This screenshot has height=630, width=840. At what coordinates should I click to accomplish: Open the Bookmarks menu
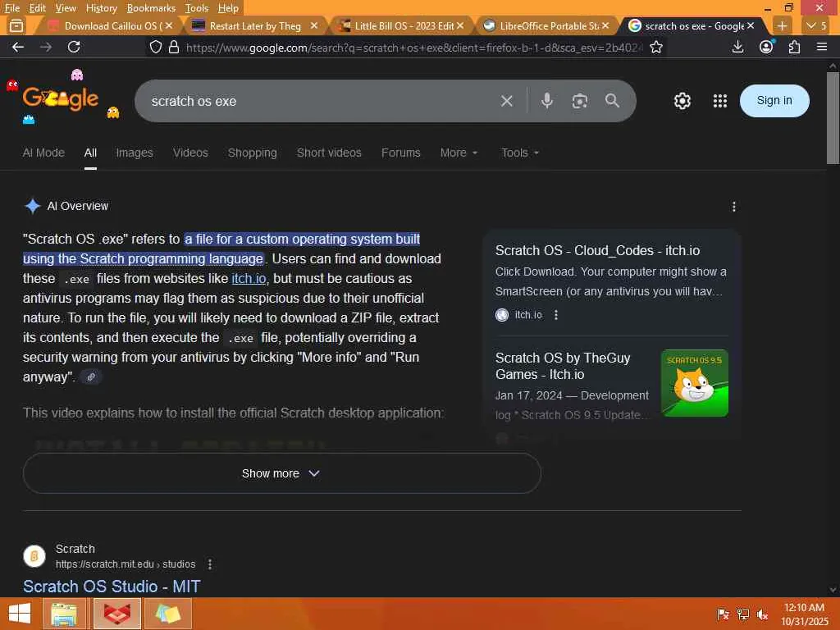click(x=151, y=8)
